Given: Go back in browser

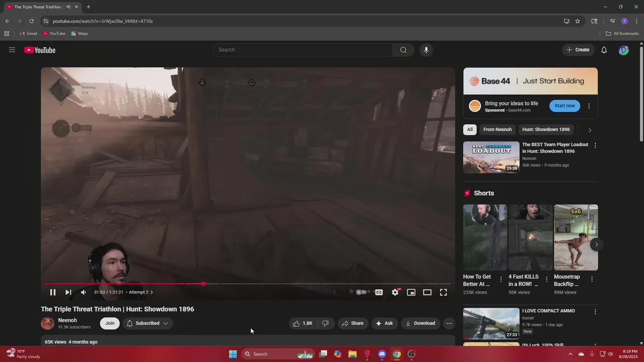Looking at the screenshot, I should pyautogui.click(x=7, y=21).
